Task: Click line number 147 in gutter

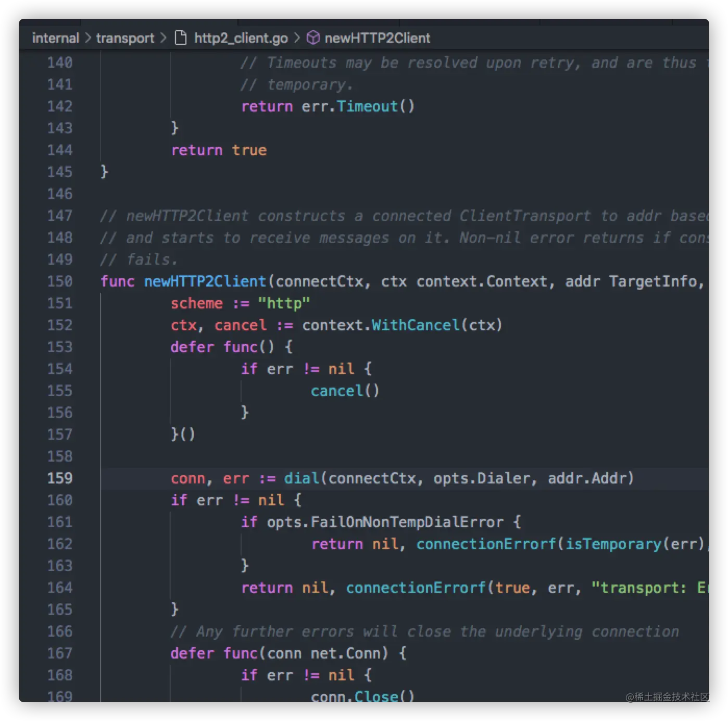Action: pyautogui.click(x=60, y=216)
